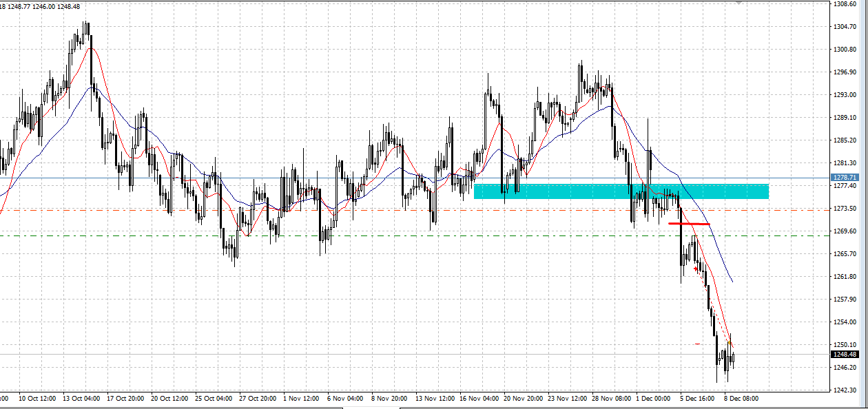Click the 27 Oct 20:00 time label
The width and height of the screenshot is (868, 409).
point(258,398)
